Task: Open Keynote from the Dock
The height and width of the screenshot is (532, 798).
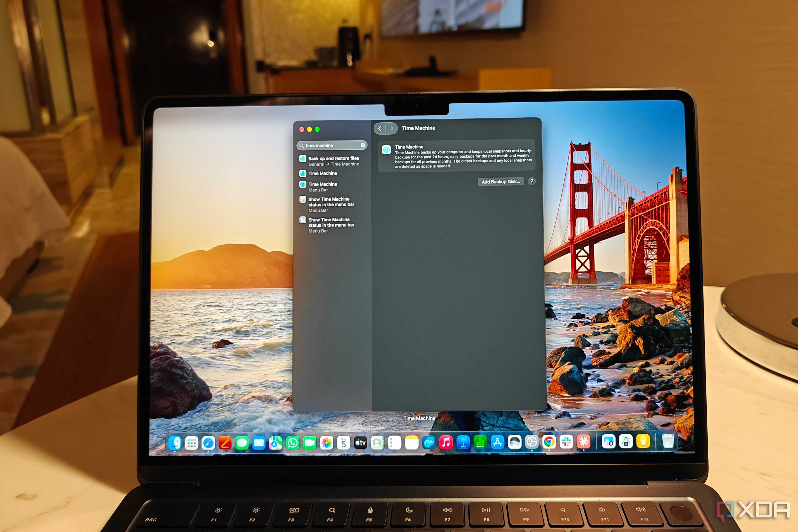Action: point(463,442)
